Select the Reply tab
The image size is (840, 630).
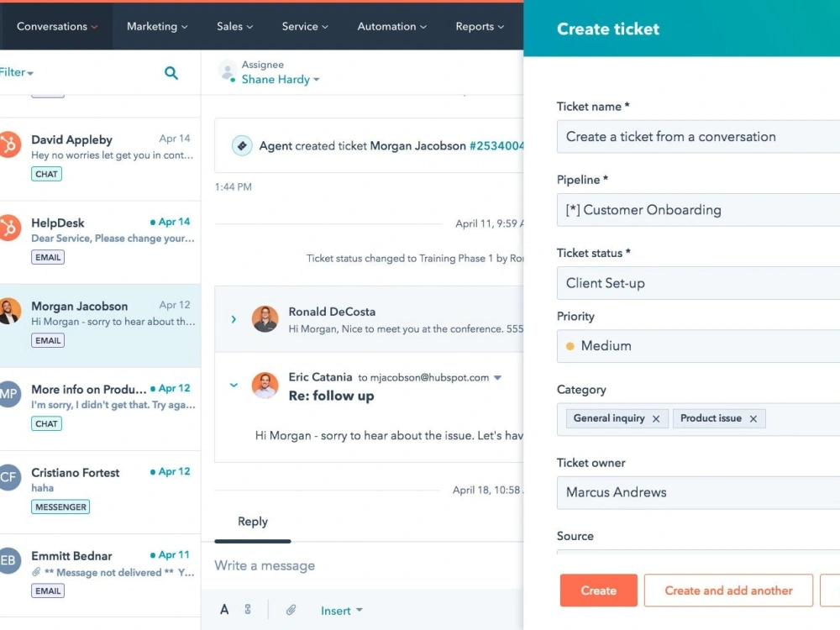click(252, 522)
